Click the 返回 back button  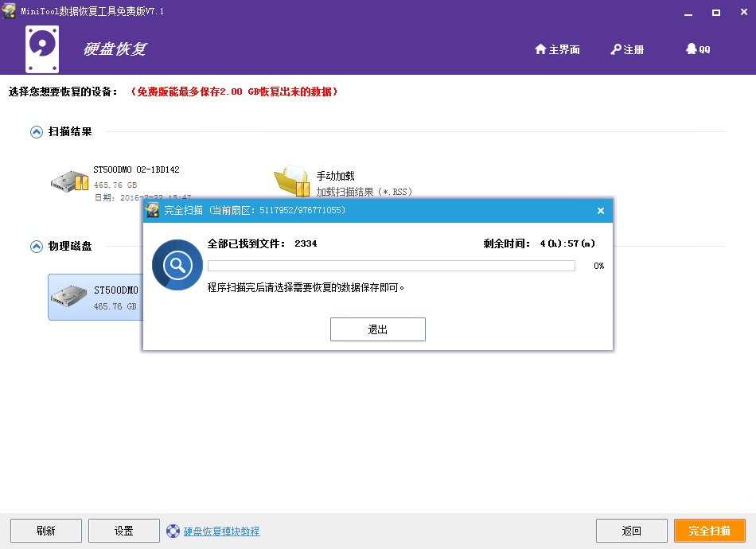pyautogui.click(x=632, y=531)
